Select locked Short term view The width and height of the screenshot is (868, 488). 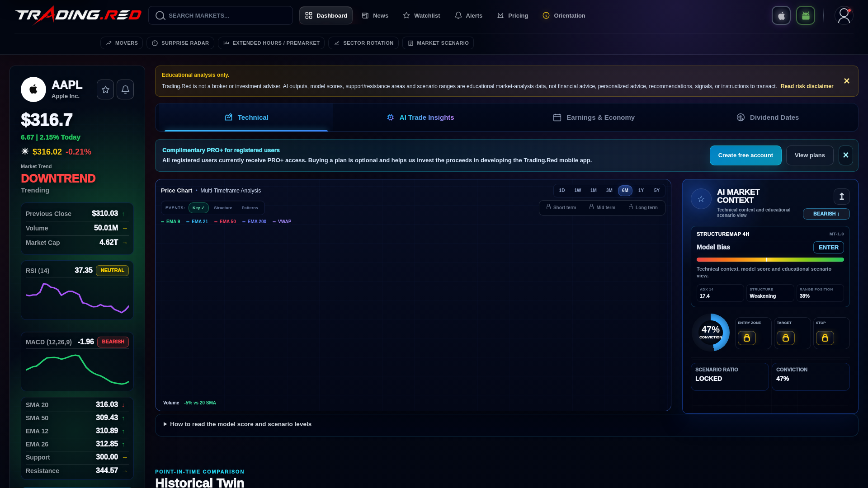point(561,207)
